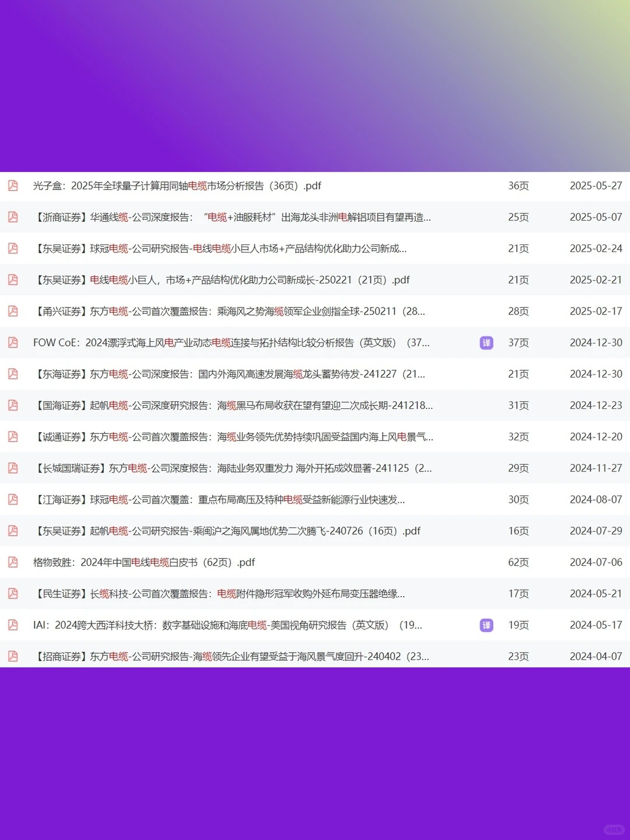The width and height of the screenshot is (630, 840).
Task: Click translate badge on IAI report row
Action: tap(487, 625)
